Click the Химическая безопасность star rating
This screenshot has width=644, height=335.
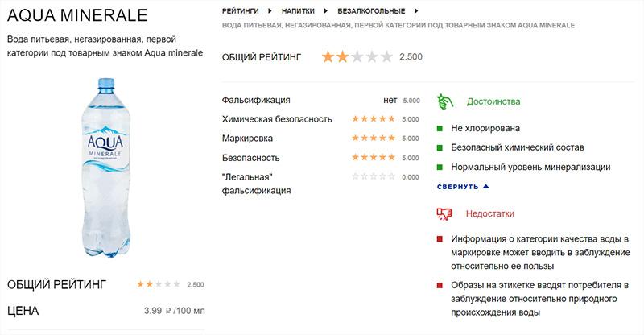pyautogui.click(x=374, y=119)
